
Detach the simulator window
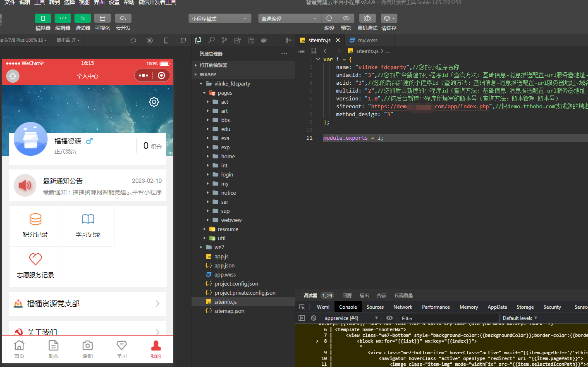tap(183, 41)
